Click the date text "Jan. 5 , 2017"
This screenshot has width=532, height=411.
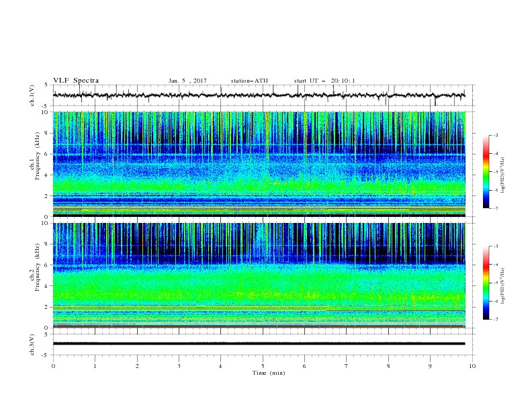click(x=187, y=81)
